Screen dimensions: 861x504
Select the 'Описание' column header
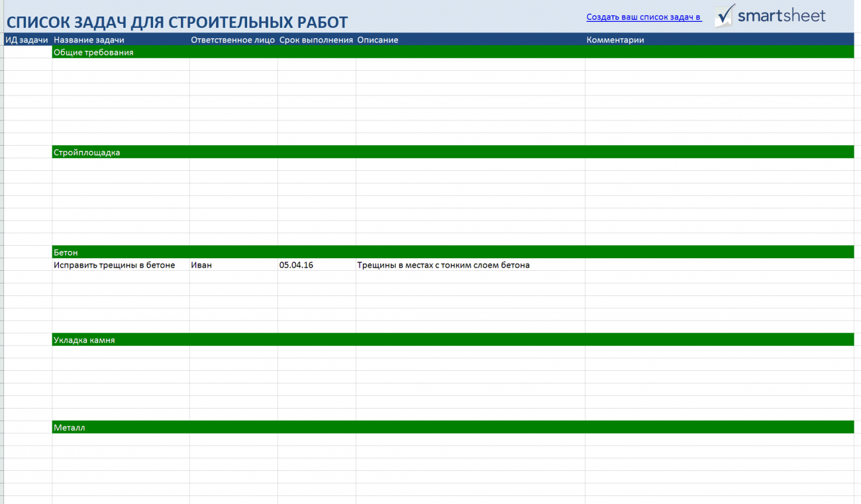pos(470,40)
